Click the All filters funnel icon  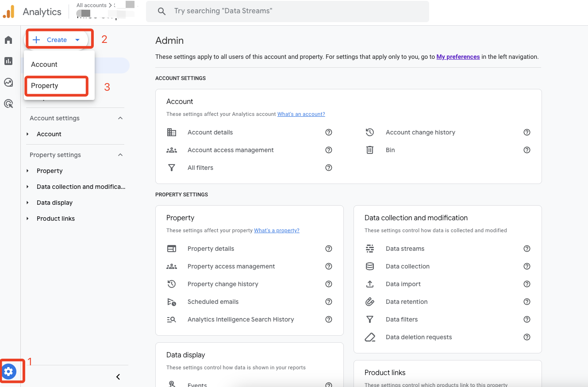[172, 168]
